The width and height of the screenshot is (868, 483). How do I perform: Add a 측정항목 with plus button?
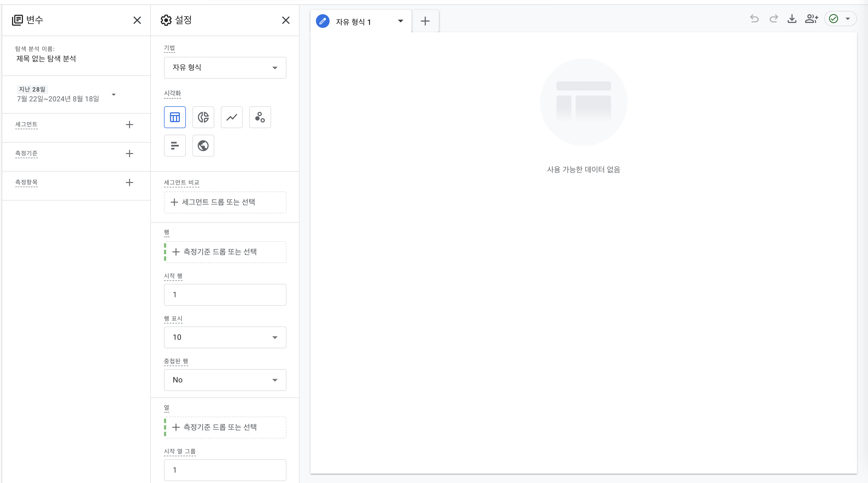pos(129,182)
